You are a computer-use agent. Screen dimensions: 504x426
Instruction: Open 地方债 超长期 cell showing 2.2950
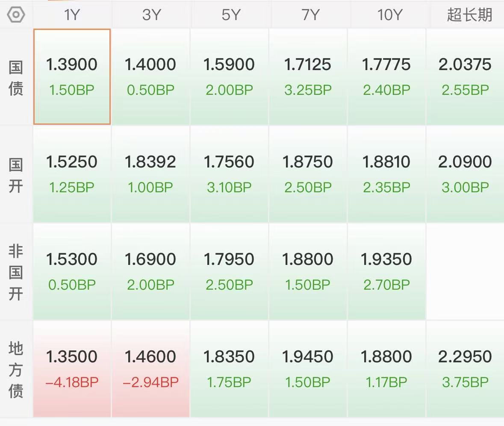(x=465, y=369)
